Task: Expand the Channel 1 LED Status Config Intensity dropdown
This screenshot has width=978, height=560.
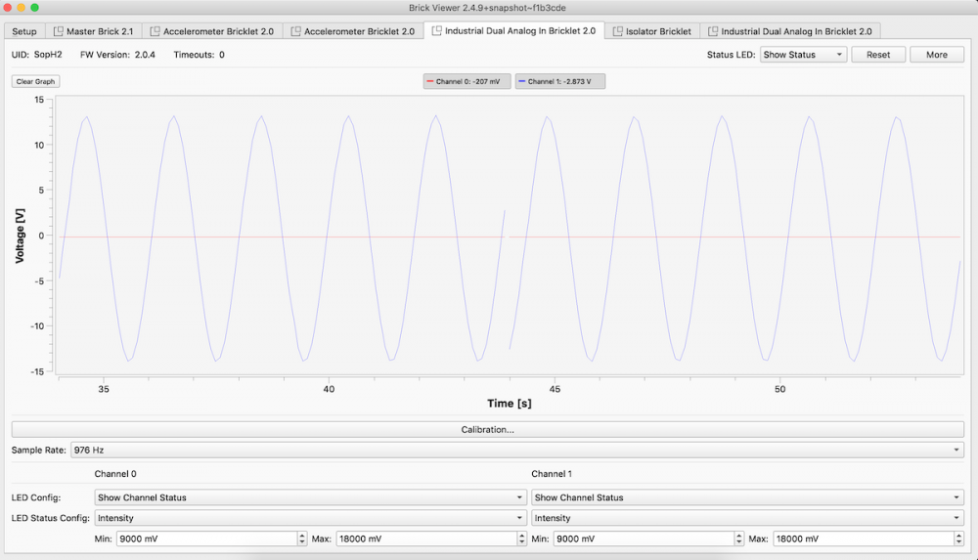Action: pyautogui.click(x=747, y=518)
